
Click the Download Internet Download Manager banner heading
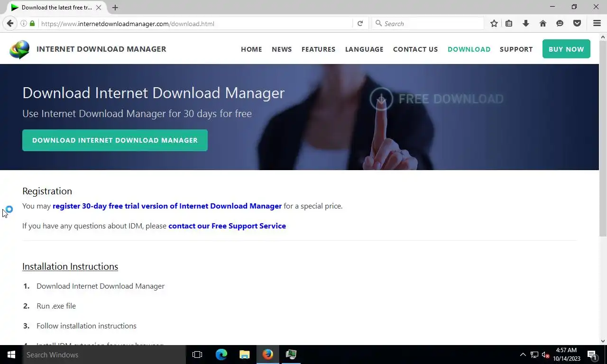click(x=153, y=93)
